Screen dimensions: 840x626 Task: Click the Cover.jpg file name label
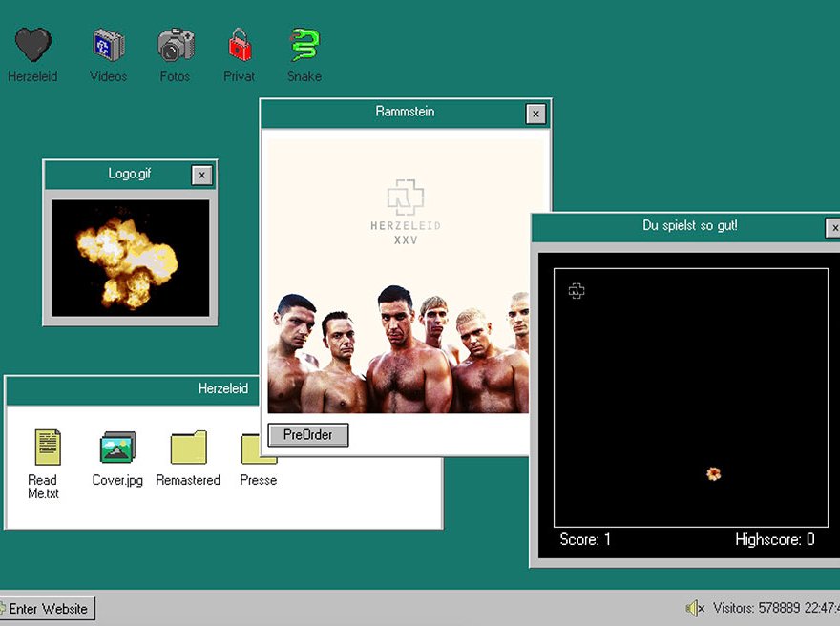pyautogui.click(x=117, y=481)
